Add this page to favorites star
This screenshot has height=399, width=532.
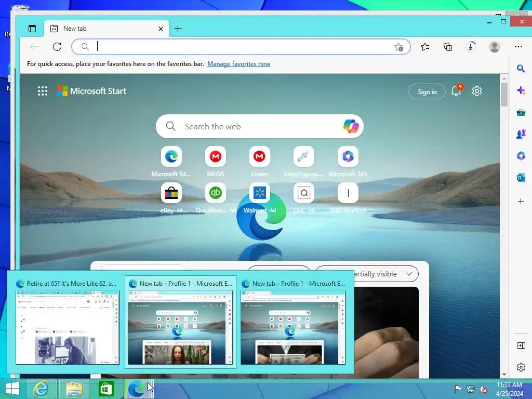click(x=398, y=47)
